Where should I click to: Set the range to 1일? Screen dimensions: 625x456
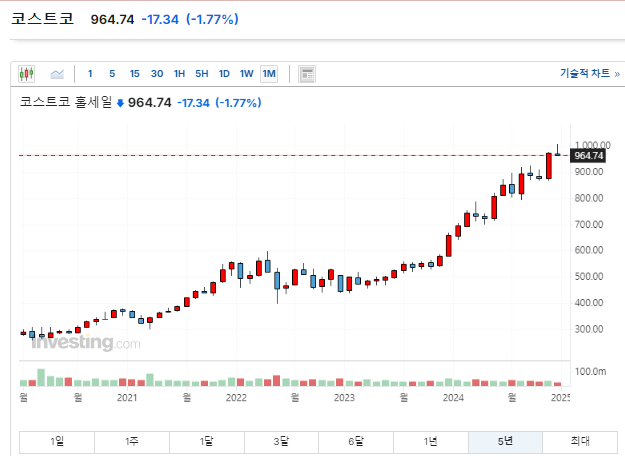(57, 441)
